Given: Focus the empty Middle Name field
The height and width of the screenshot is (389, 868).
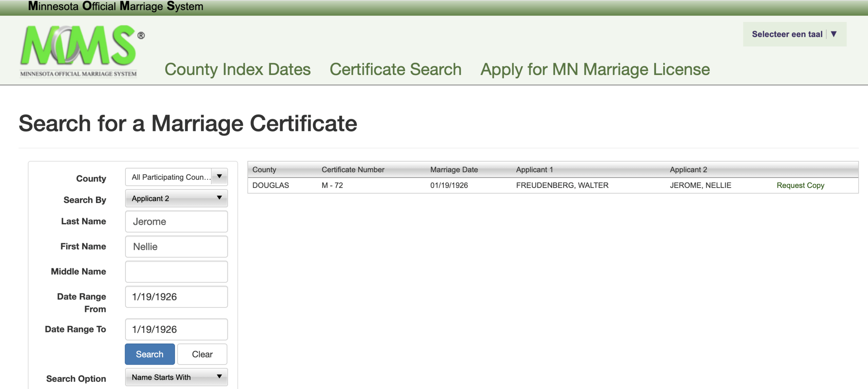Looking at the screenshot, I should pyautogui.click(x=176, y=272).
